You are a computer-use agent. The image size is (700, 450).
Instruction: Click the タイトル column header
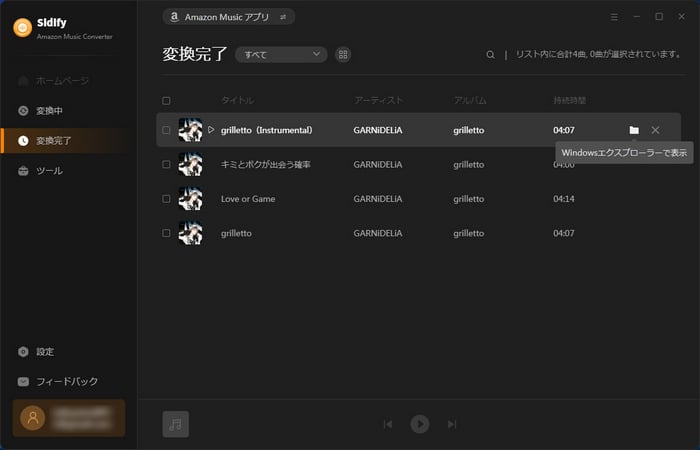click(238, 100)
